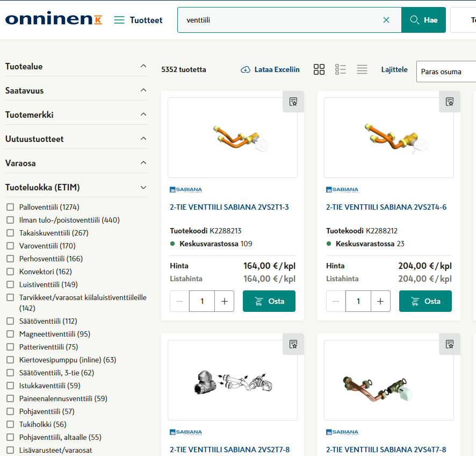Check the Istukkaventtiili (59) filter
The image size is (476, 456).
[10, 386]
